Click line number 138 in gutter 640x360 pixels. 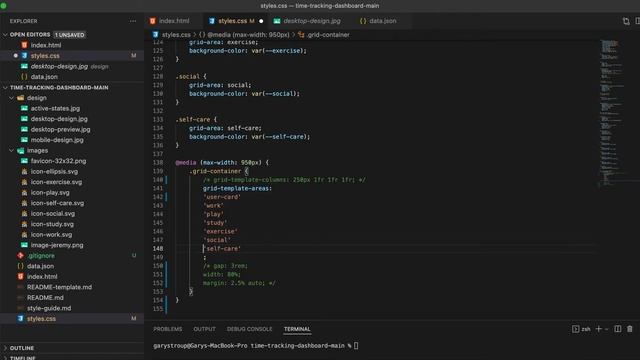point(158,162)
